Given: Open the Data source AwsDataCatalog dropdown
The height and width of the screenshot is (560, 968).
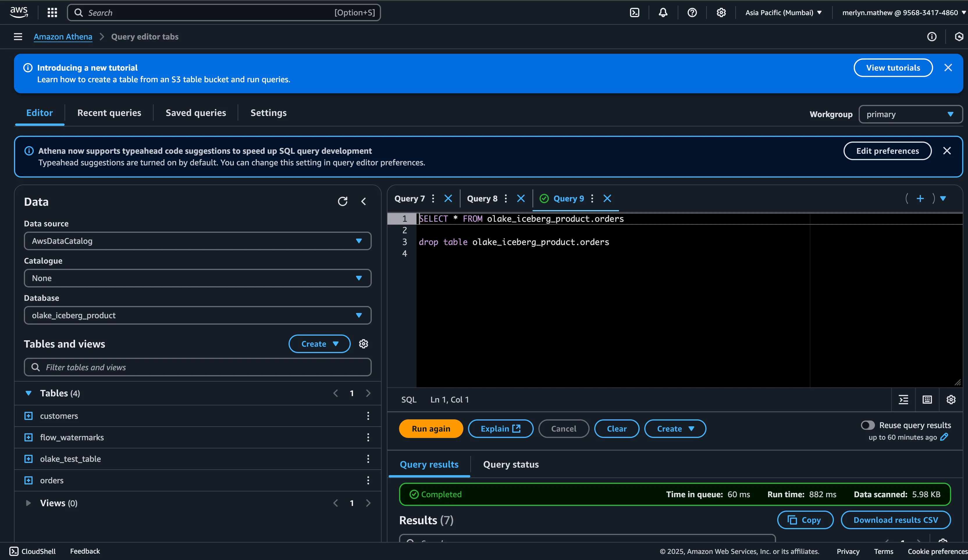Looking at the screenshot, I should coord(197,241).
